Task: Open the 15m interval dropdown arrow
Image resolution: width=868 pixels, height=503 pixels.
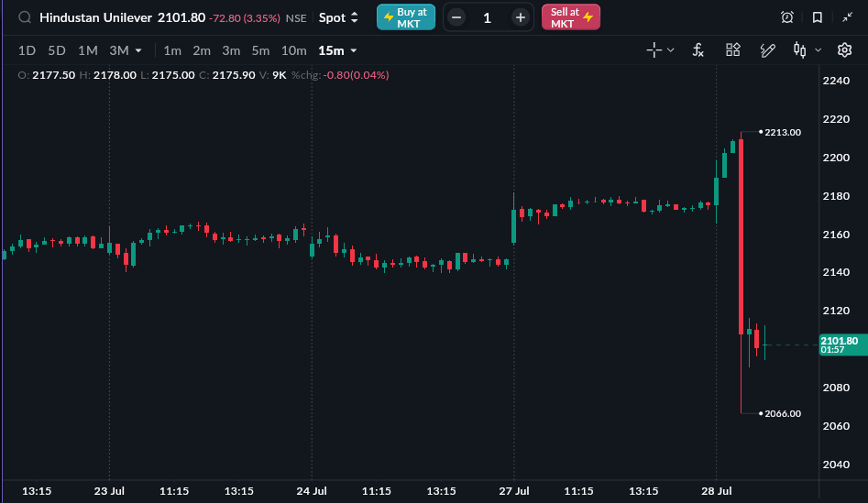Action: [x=354, y=51]
